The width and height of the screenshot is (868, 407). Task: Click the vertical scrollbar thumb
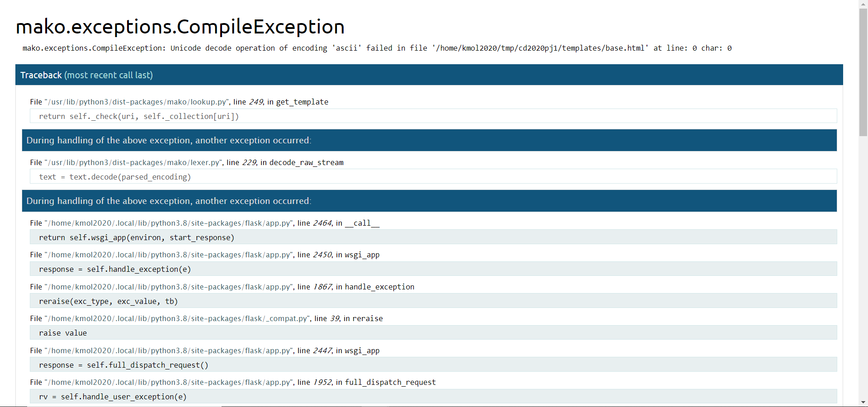point(863,72)
